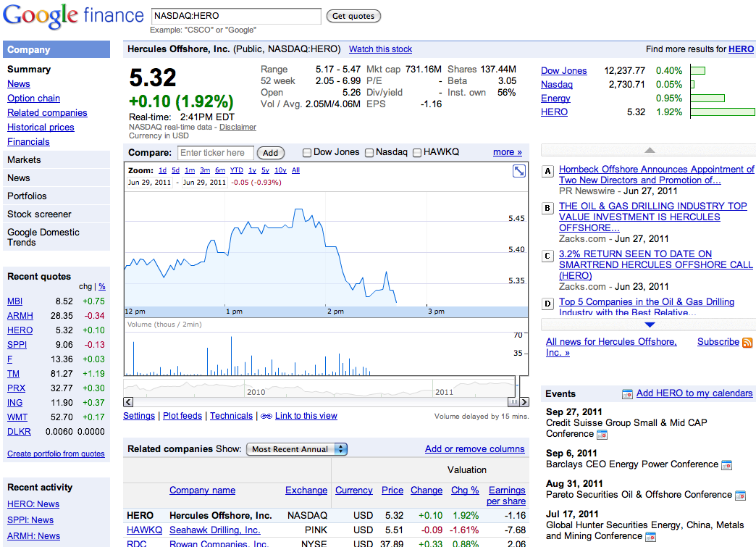Open ARMH in recent quotes
The width and height of the screenshot is (756, 547).
pyautogui.click(x=20, y=316)
